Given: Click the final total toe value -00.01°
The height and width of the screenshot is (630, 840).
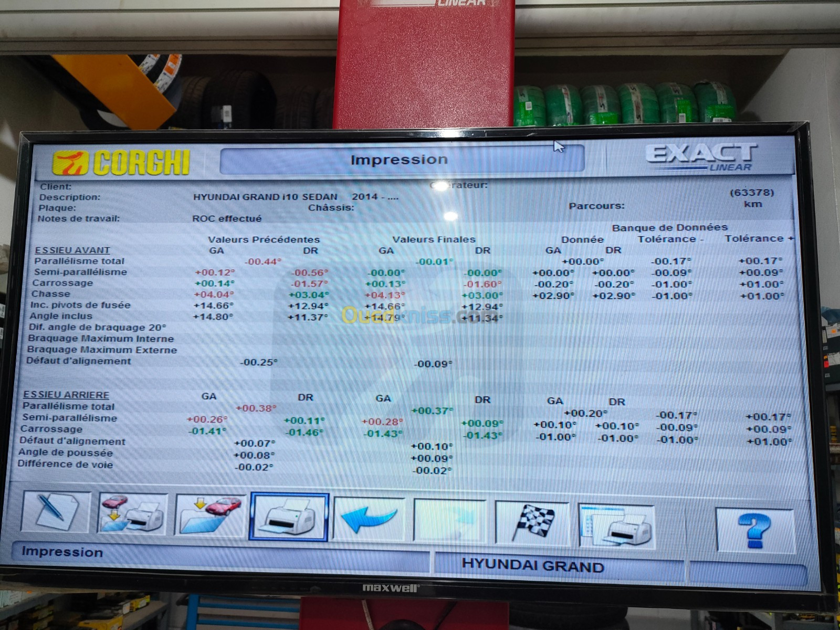Looking at the screenshot, I should tap(434, 261).
